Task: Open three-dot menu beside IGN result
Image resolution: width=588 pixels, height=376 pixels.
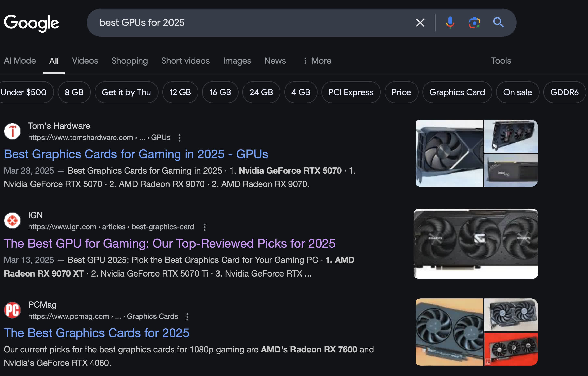Action: click(205, 227)
